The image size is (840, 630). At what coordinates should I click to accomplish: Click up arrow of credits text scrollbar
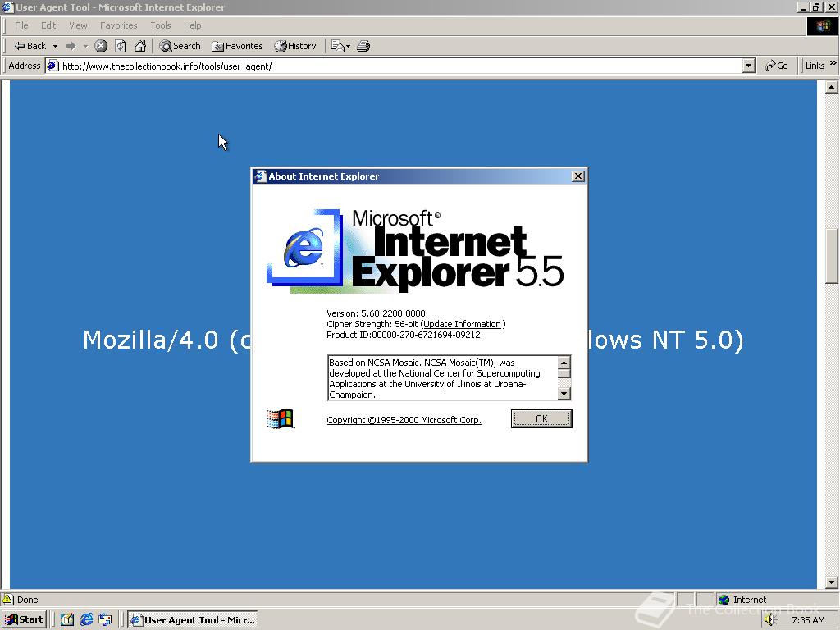[x=564, y=362]
